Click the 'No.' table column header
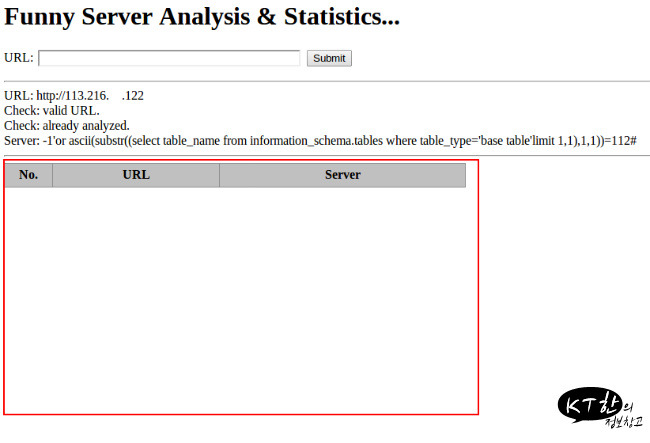650x443 pixels. tap(29, 175)
